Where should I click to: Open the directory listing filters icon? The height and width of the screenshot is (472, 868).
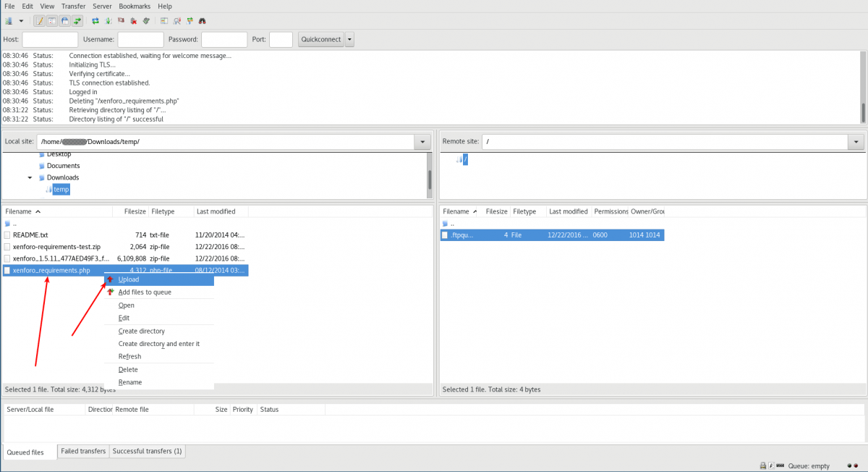[164, 21]
